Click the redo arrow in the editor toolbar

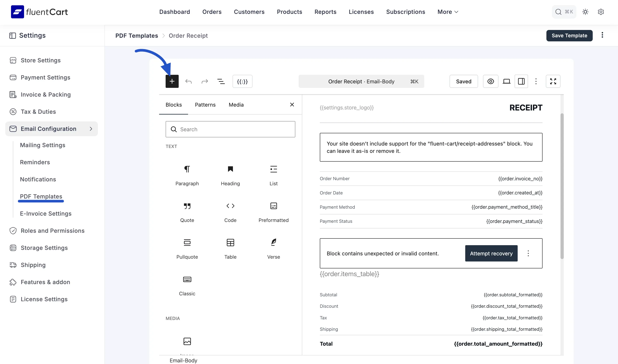pos(205,81)
